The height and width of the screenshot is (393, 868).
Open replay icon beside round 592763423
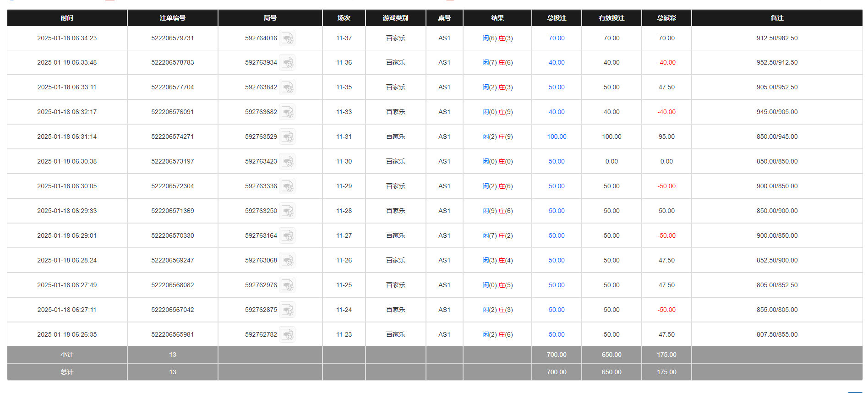click(x=287, y=162)
